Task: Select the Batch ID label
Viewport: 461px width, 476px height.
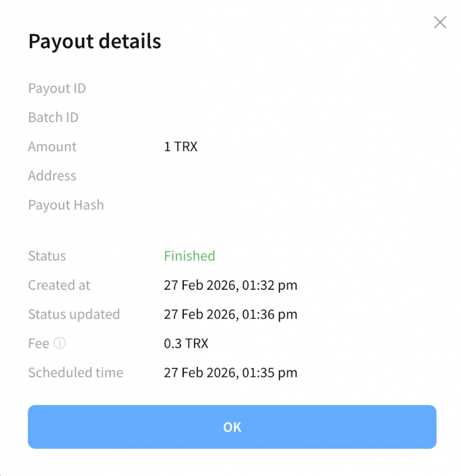Action: tap(53, 118)
